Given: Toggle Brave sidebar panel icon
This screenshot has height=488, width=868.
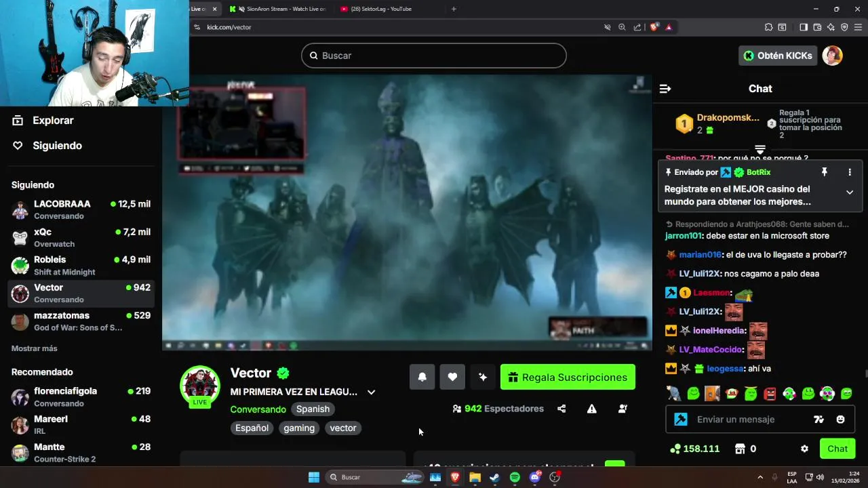Looking at the screenshot, I should tap(804, 27).
